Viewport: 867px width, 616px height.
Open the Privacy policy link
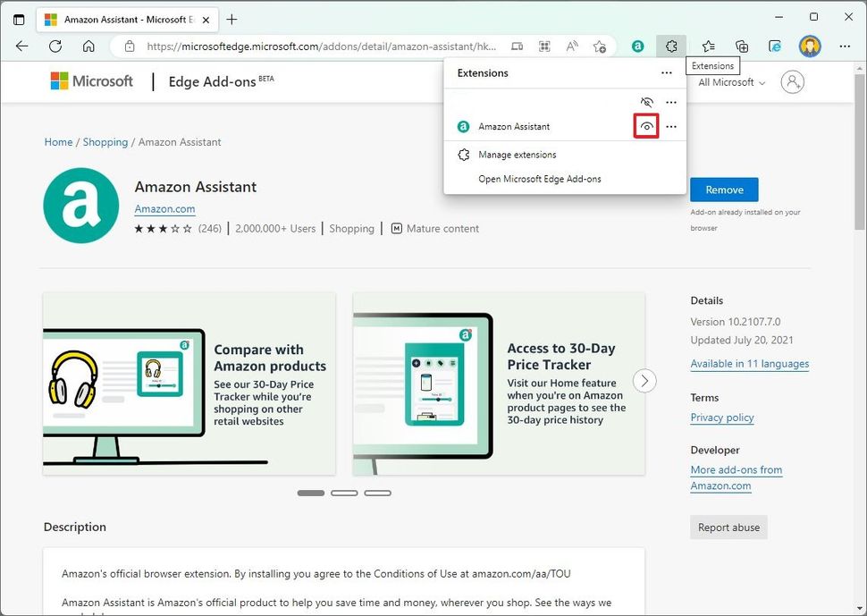click(721, 418)
